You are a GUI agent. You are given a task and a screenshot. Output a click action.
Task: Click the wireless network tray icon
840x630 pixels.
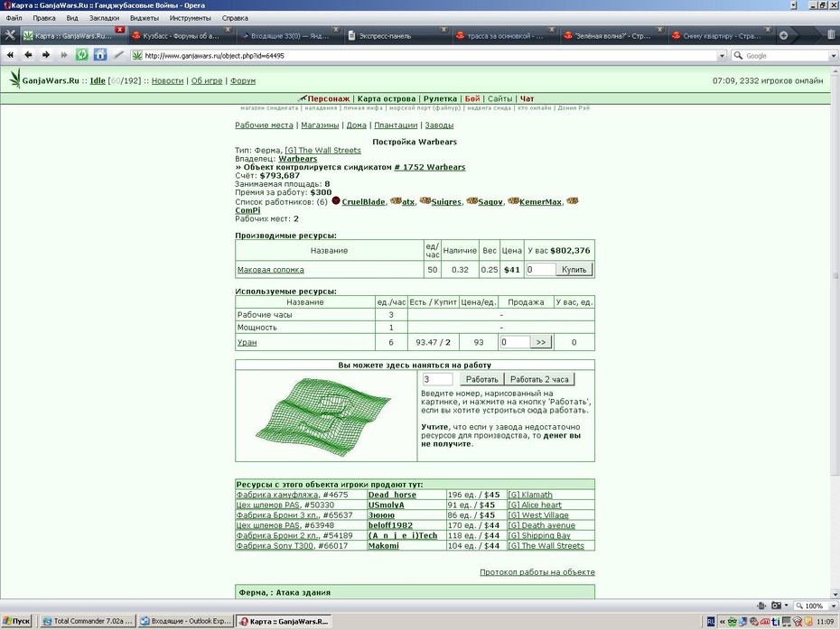(798, 622)
